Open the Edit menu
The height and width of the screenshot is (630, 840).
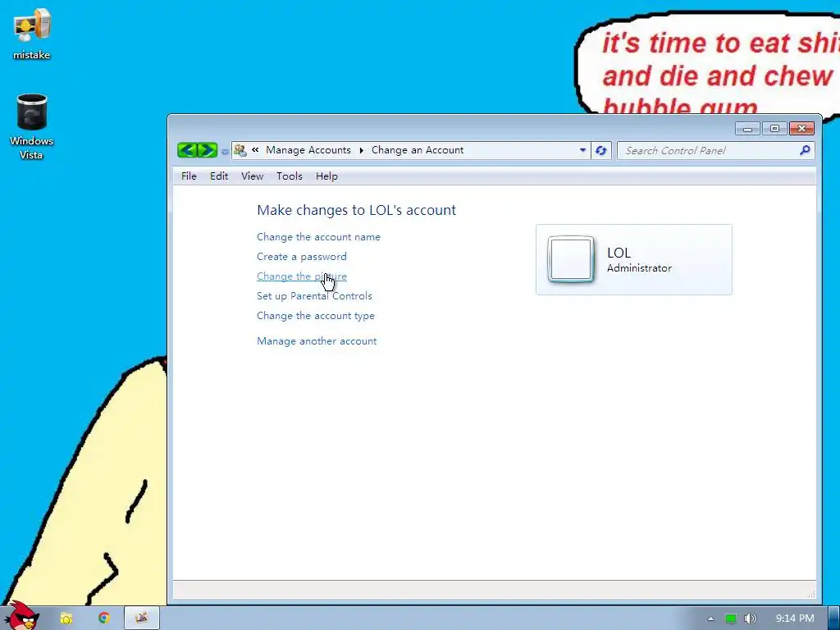218,176
